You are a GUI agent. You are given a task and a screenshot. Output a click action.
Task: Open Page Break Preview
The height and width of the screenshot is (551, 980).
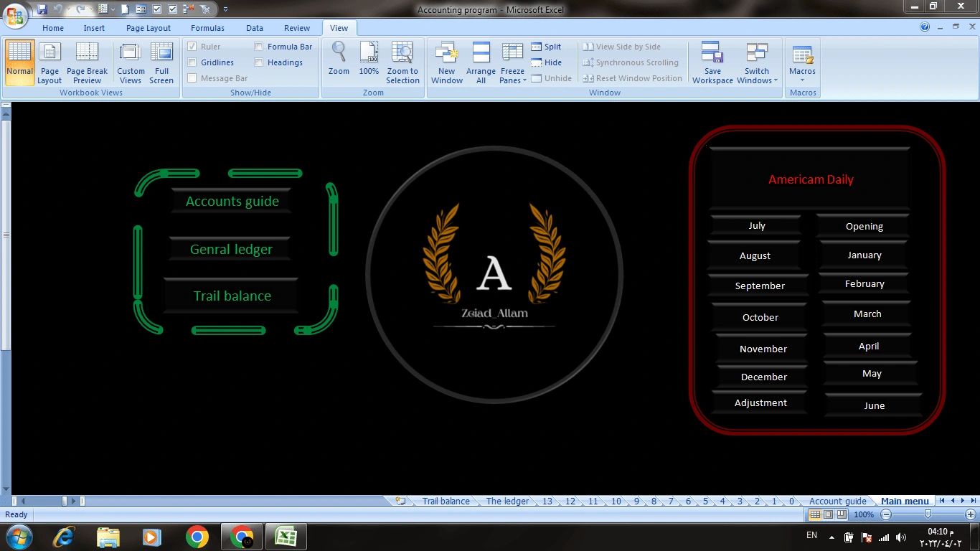coord(87,62)
